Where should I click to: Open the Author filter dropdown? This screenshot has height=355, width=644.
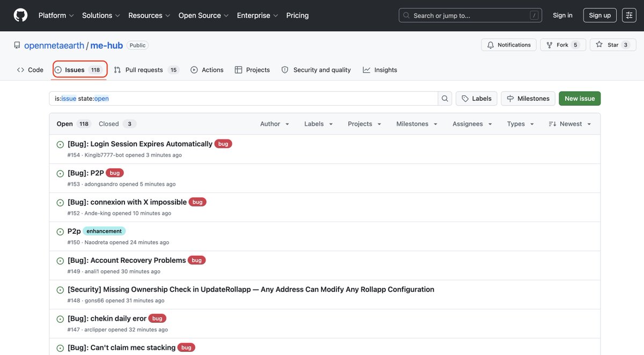coord(275,124)
